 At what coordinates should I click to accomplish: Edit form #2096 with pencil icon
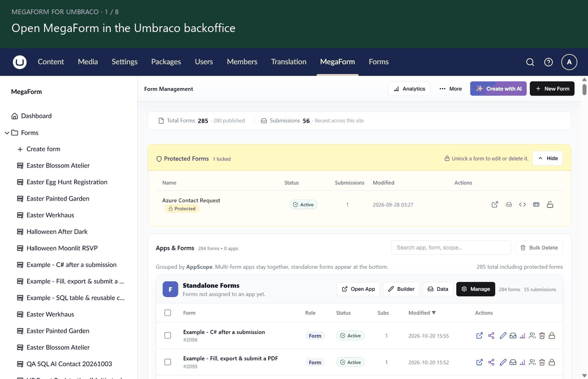coord(503,335)
